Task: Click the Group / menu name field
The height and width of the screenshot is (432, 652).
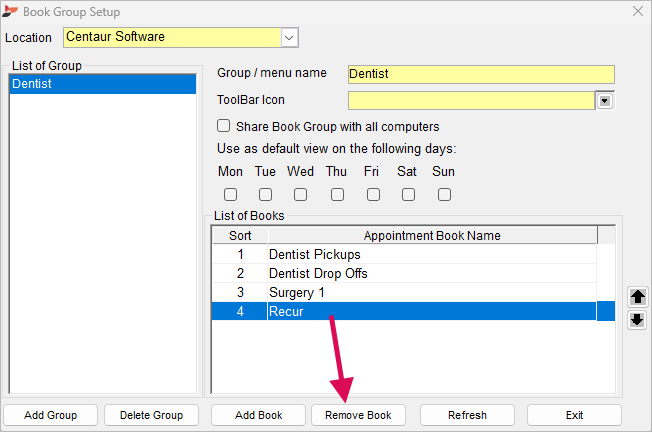Action: pos(481,74)
